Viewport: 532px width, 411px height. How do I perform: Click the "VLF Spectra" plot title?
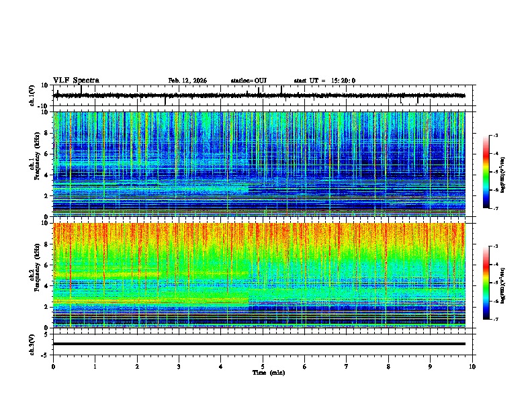[76, 81]
